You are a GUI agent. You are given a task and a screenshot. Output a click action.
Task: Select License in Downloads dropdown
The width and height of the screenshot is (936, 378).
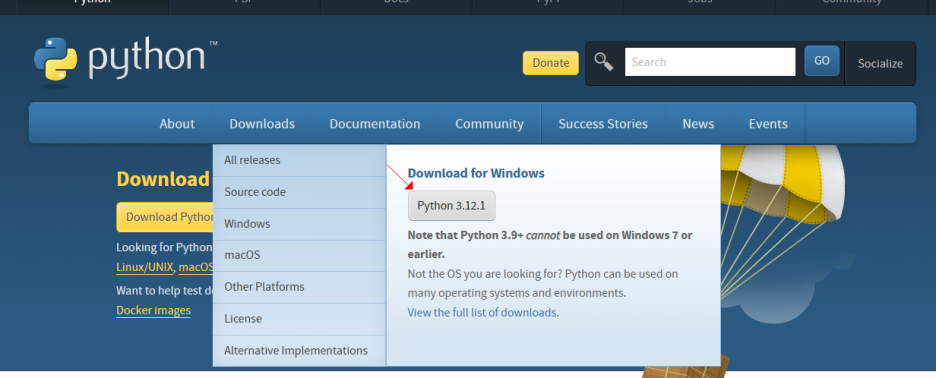299,319
